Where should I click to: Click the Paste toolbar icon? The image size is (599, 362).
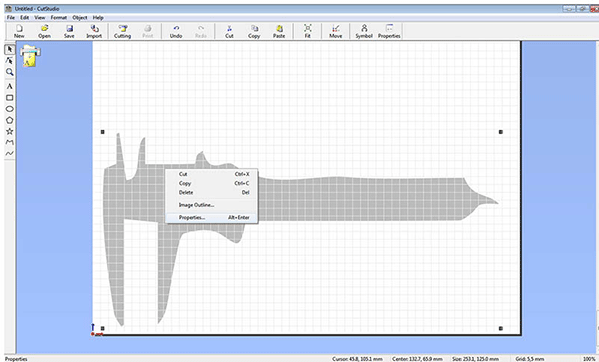pyautogui.click(x=279, y=31)
